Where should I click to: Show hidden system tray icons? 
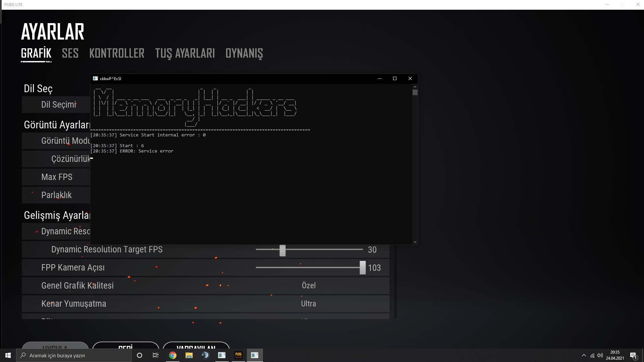coord(584,355)
